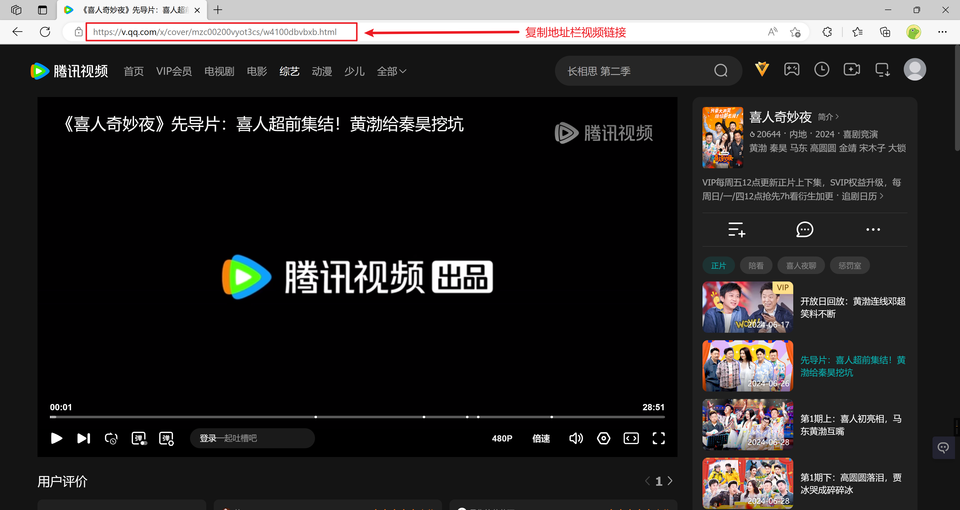Select the 喜人夜聊 tab

coord(801,266)
